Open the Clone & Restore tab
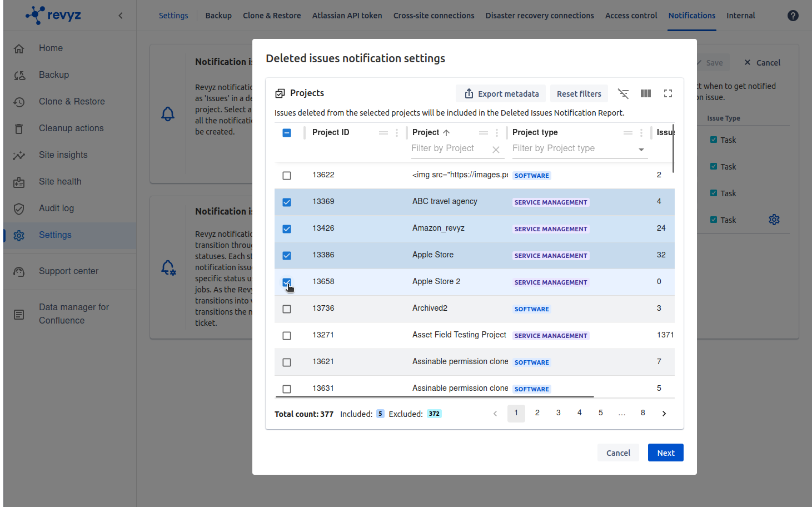The image size is (812, 507). click(x=272, y=16)
